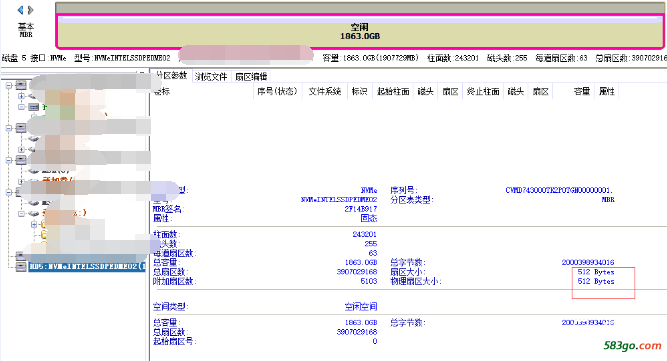Click the 容量:1863.0GB(1907729MB) text in the disk info bar
This screenshot has width=667, height=361.
(x=371, y=58)
